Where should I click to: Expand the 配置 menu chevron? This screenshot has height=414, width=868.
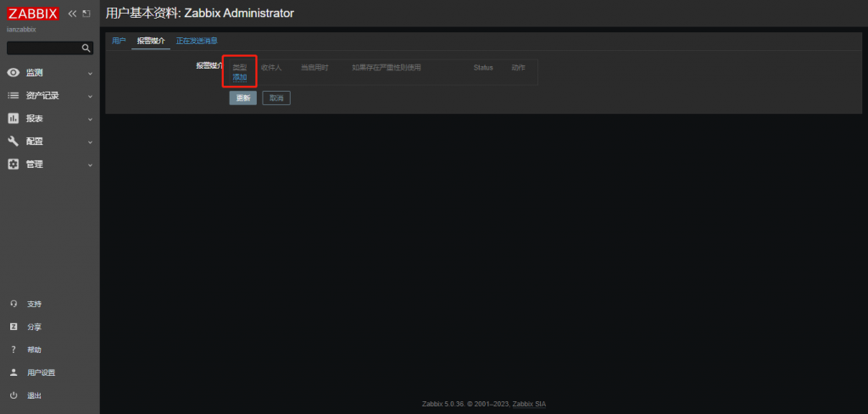90,142
